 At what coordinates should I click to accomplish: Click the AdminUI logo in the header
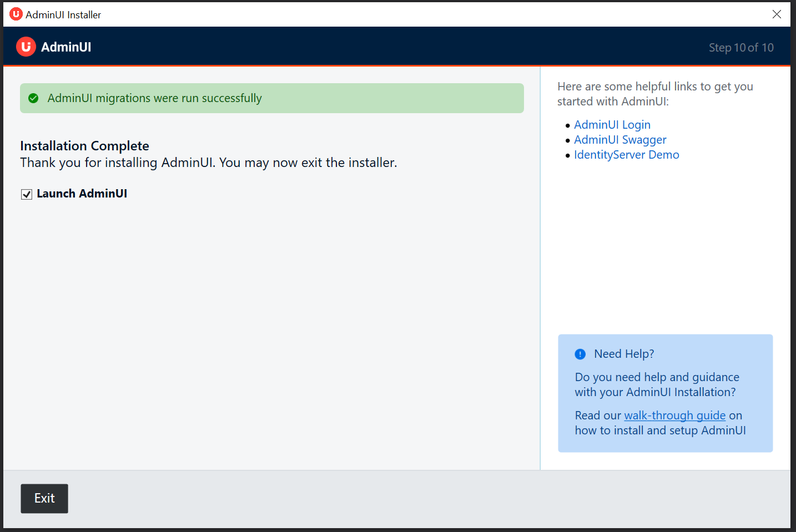click(26, 47)
